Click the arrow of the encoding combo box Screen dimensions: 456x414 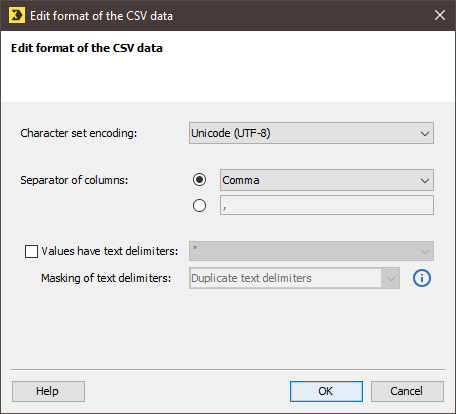(x=425, y=134)
